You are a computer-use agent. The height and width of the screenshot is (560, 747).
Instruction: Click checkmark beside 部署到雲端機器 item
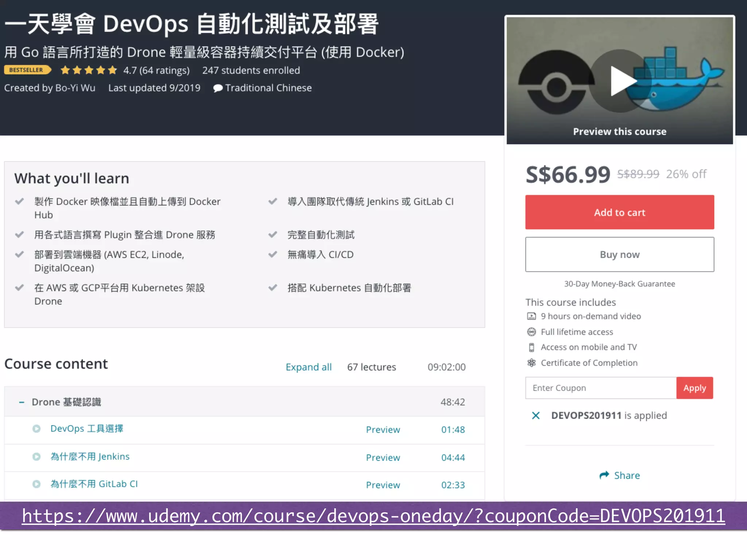click(19, 254)
